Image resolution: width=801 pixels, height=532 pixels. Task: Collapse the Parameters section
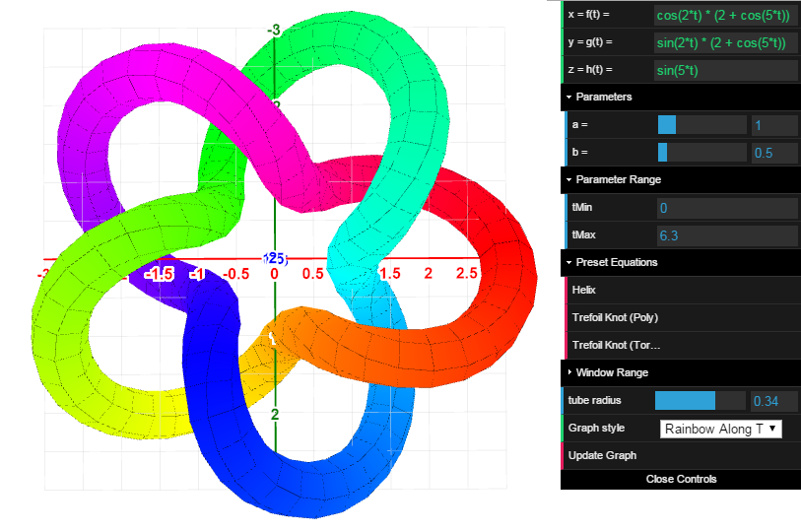(x=603, y=98)
